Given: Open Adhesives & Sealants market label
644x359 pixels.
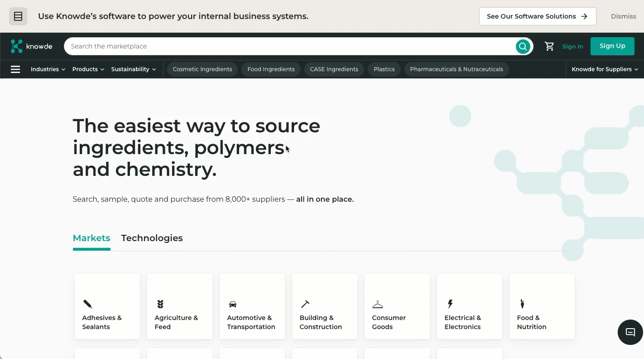Looking at the screenshot, I should coord(102,322).
